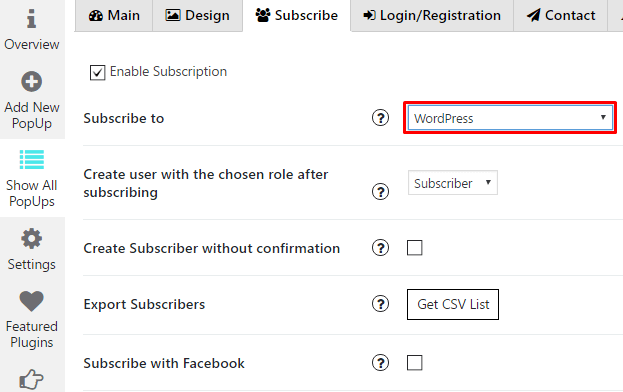This screenshot has height=392, width=623.
Task: Uncheck the Enable Subscription checkbox
Action: [97, 72]
